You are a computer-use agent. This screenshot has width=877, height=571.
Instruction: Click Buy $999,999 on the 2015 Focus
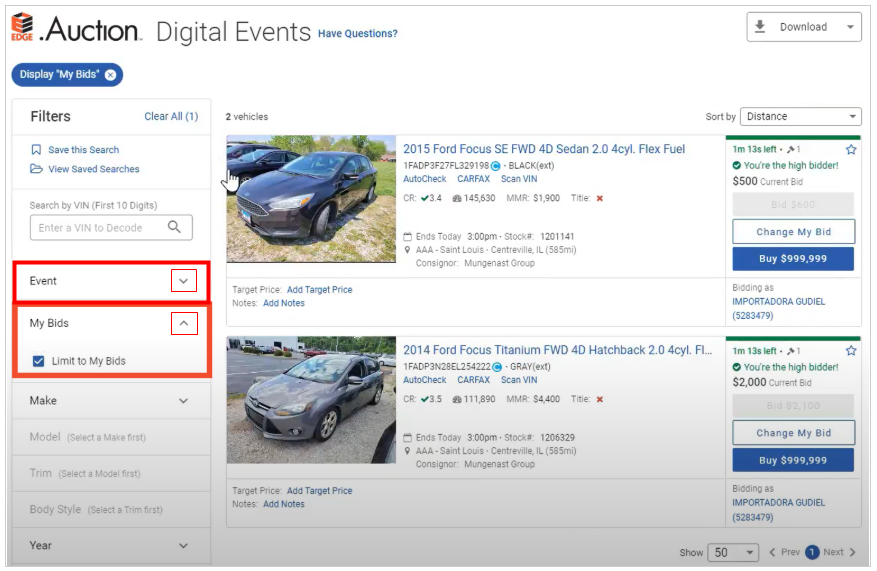pyautogui.click(x=793, y=258)
